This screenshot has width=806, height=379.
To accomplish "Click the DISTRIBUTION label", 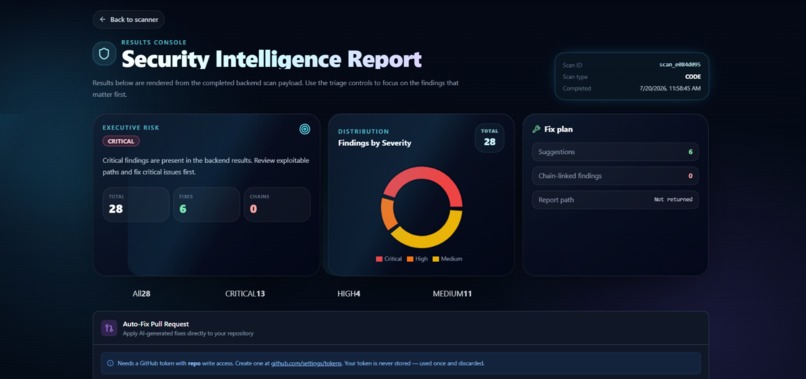I will coord(363,132).
